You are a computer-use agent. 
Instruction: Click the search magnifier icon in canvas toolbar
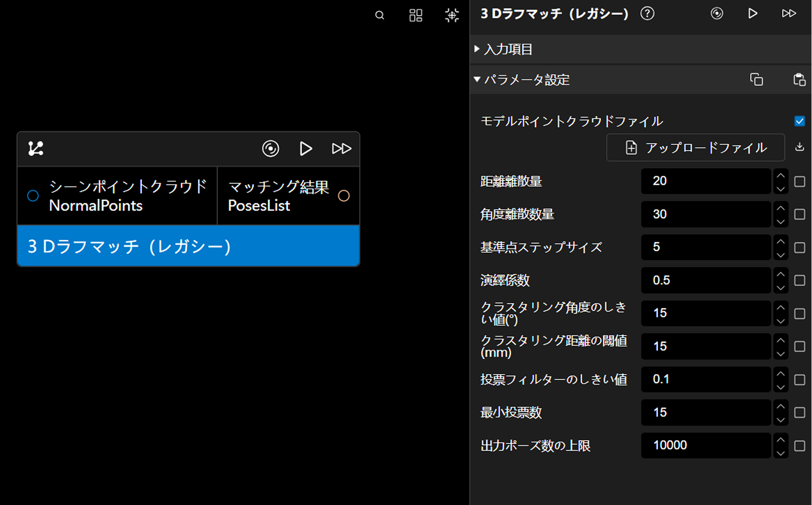380,15
